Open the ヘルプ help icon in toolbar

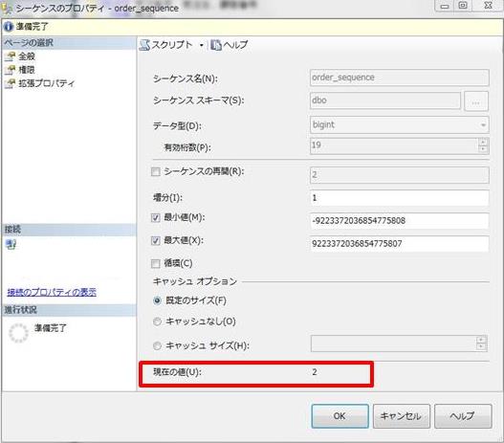click(216, 45)
